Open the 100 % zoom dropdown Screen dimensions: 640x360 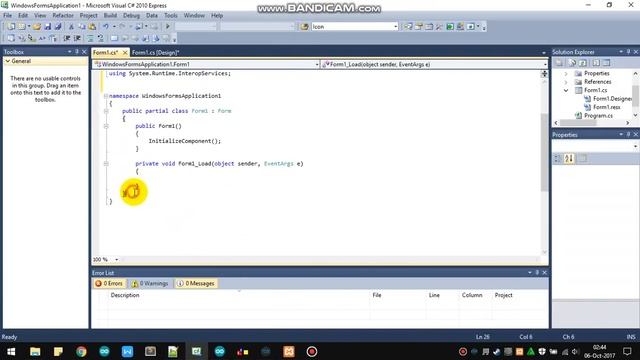(x=117, y=260)
